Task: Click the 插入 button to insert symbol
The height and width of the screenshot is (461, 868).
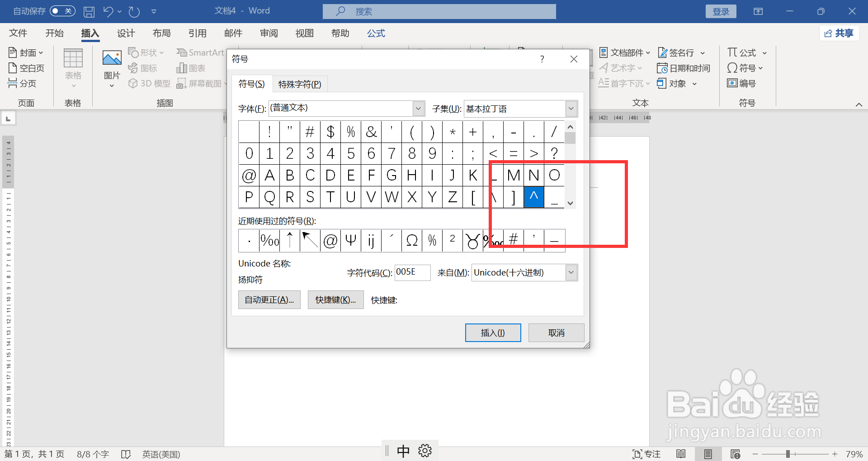Action: [493, 333]
